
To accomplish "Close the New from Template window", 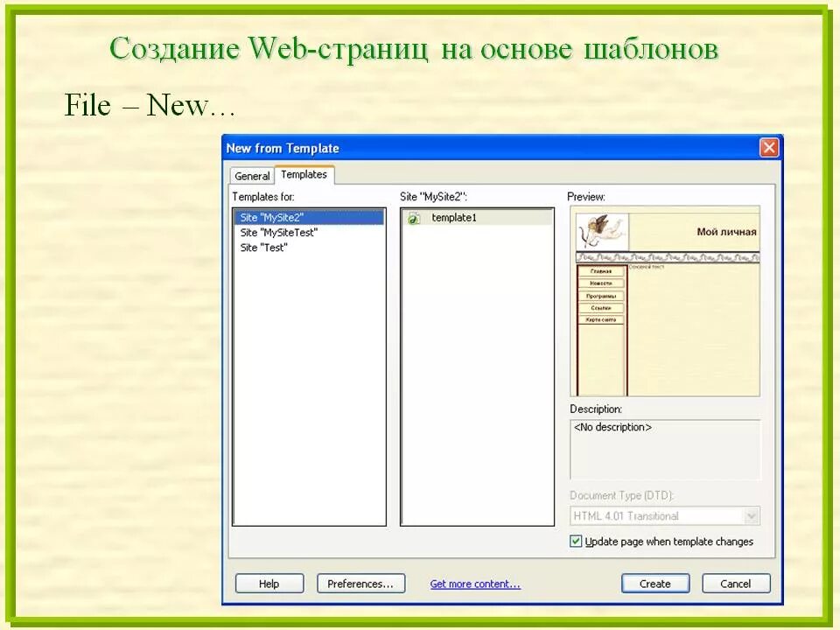I will pos(769,147).
